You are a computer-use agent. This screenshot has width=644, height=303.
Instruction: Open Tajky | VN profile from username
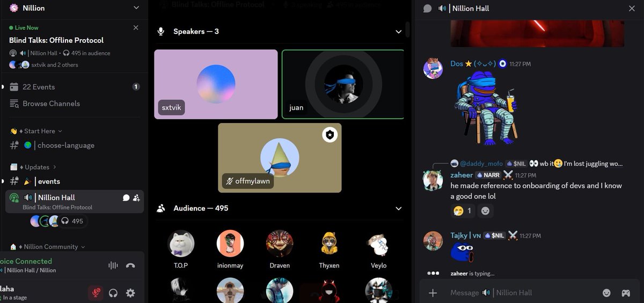pos(465,236)
